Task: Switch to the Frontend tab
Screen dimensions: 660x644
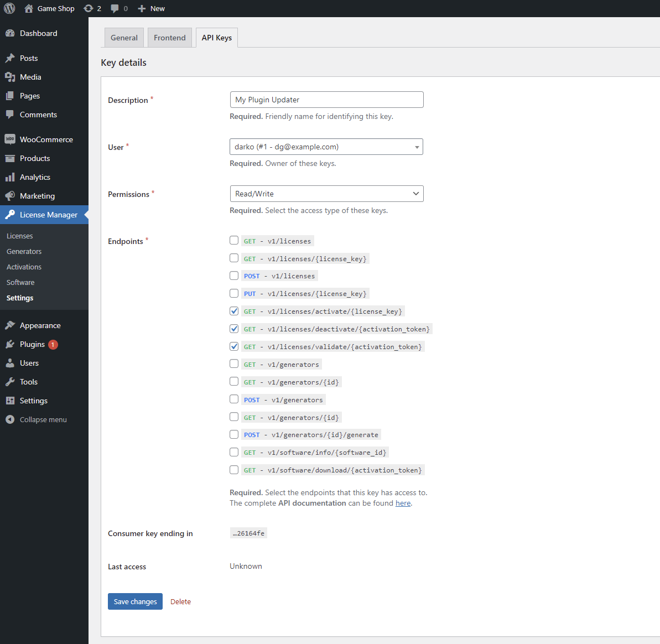Action: coord(169,38)
